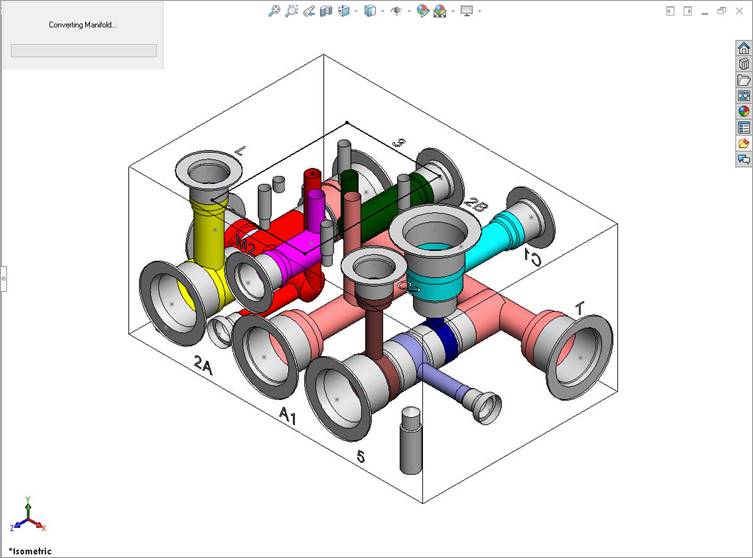The image size is (753, 558).
Task: Toggle the Section View tool
Action: click(x=328, y=11)
